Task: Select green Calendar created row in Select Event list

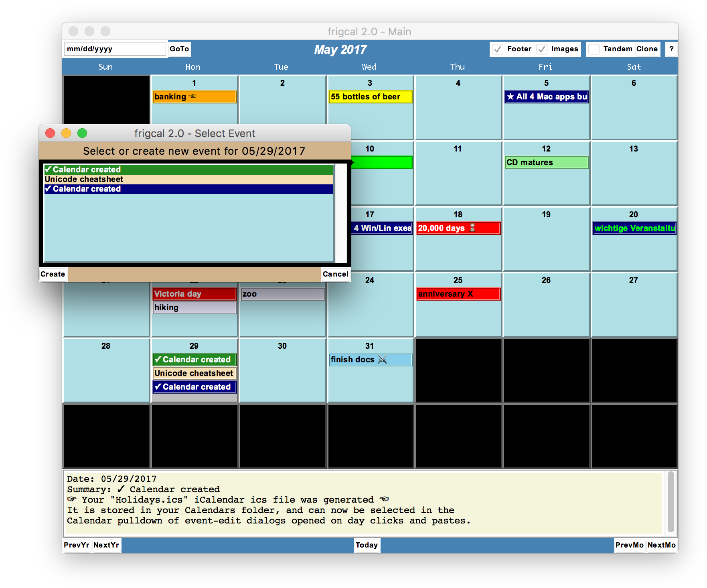Action: tap(188, 170)
